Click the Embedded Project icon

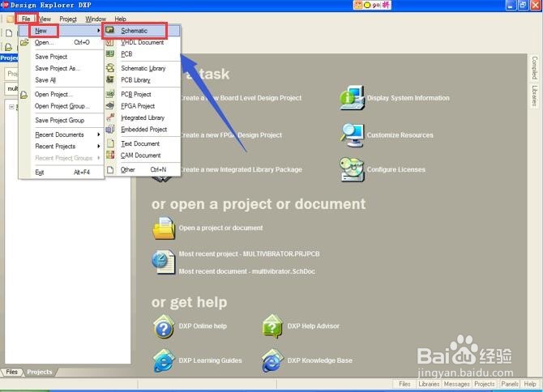coord(110,129)
